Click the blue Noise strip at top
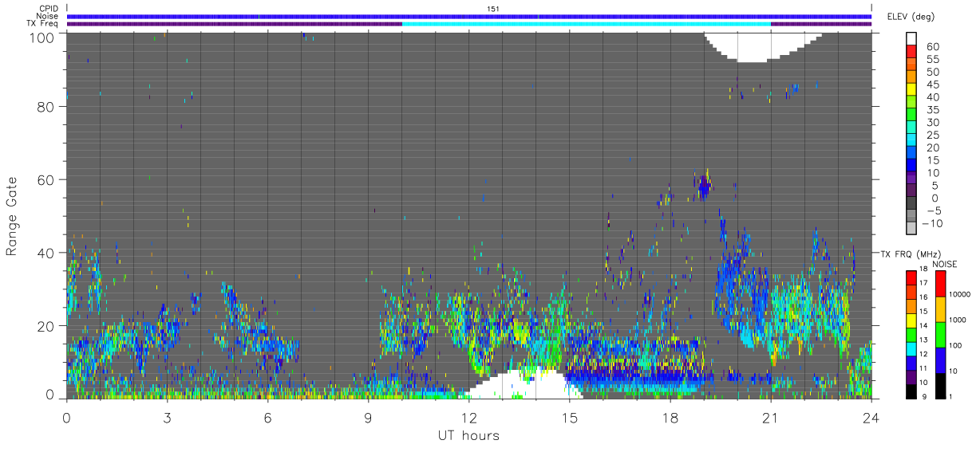The width and height of the screenshot is (980, 452). (469, 16)
